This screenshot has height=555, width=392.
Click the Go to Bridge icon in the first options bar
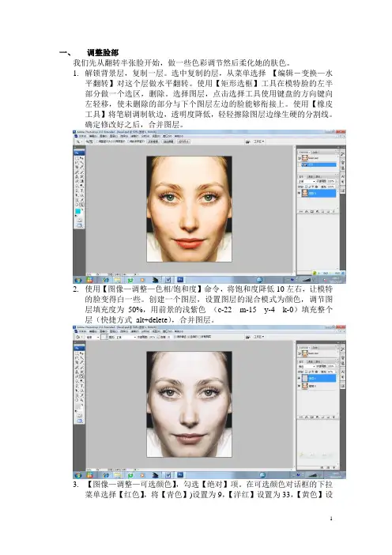(248, 142)
